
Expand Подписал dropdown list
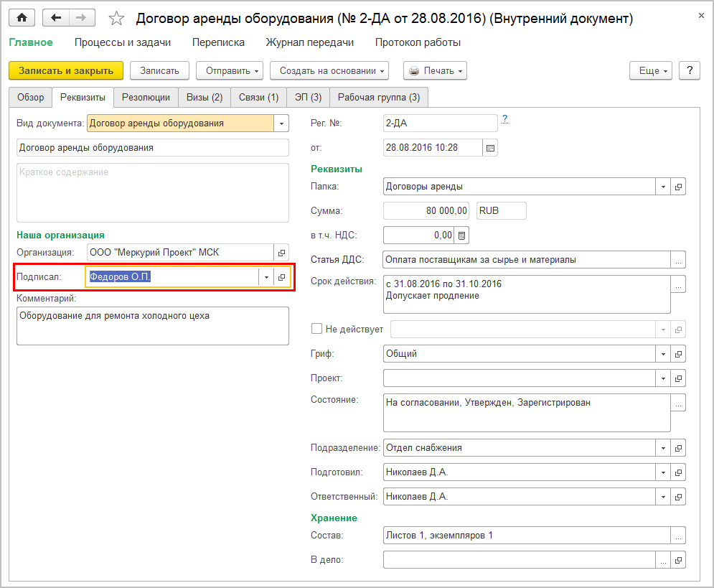click(x=266, y=277)
